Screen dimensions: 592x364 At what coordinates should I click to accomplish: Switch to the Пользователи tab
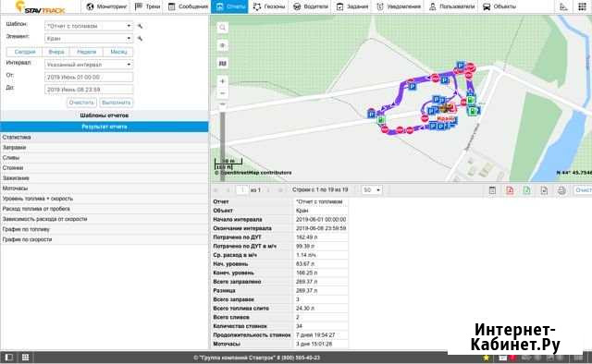coord(451,6)
